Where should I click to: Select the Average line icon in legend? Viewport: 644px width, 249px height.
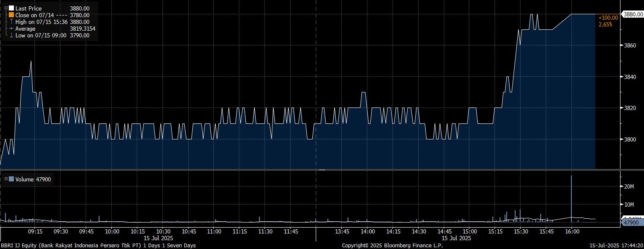point(11,29)
